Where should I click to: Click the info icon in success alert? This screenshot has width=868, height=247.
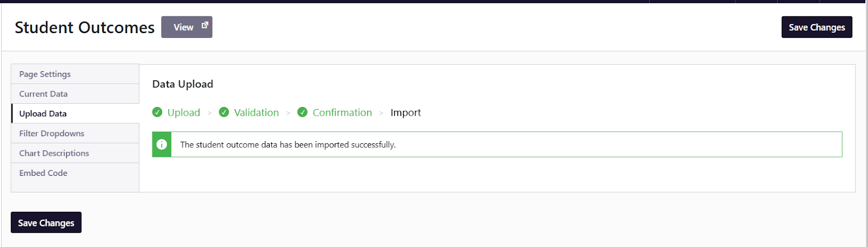point(162,144)
